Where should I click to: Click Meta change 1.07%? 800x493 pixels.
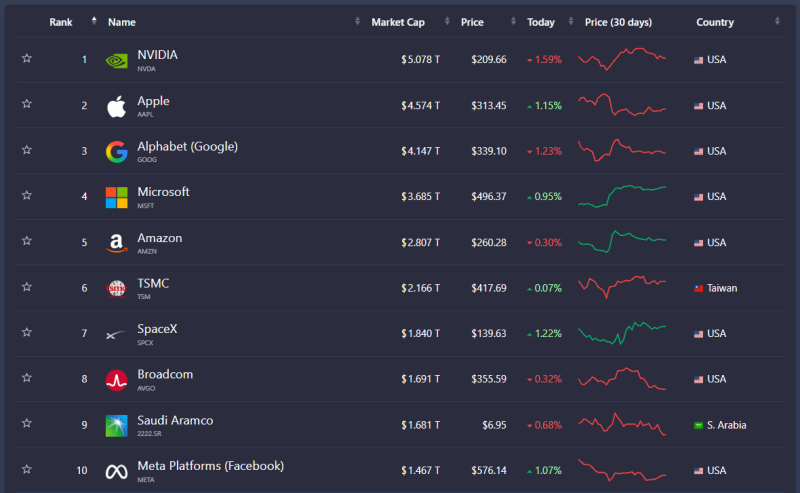(544, 471)
